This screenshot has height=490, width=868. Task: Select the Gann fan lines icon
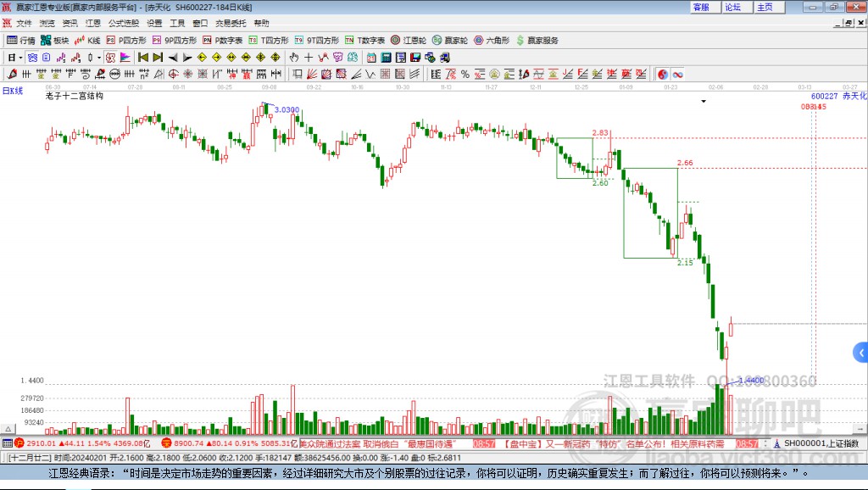[x=312, y=75]
